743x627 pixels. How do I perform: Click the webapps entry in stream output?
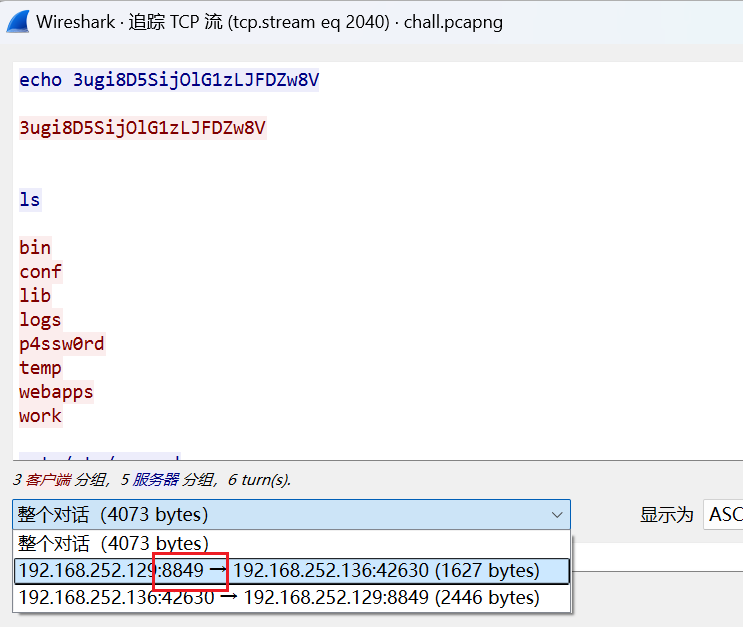point(56,392)
